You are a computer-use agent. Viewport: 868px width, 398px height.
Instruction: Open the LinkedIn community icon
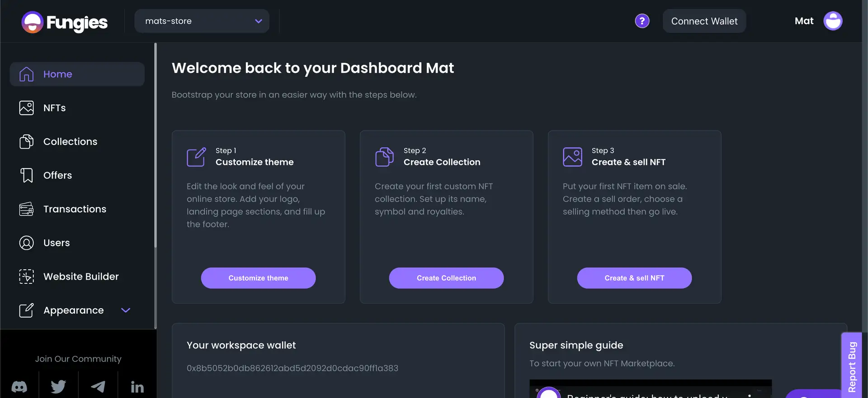137,387
